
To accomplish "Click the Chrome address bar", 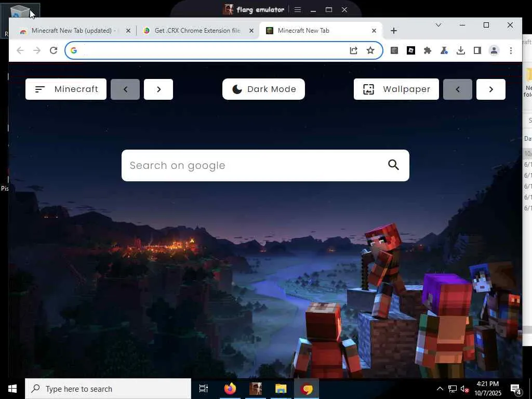I will (x=224, y=50).
